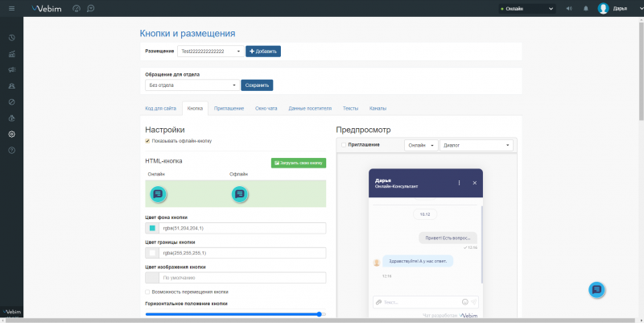This screenshot has width=644, height=323.
Task: Open 'Без отдела' department dropdown
Action: pyautogui.click(x=192, y=85)
